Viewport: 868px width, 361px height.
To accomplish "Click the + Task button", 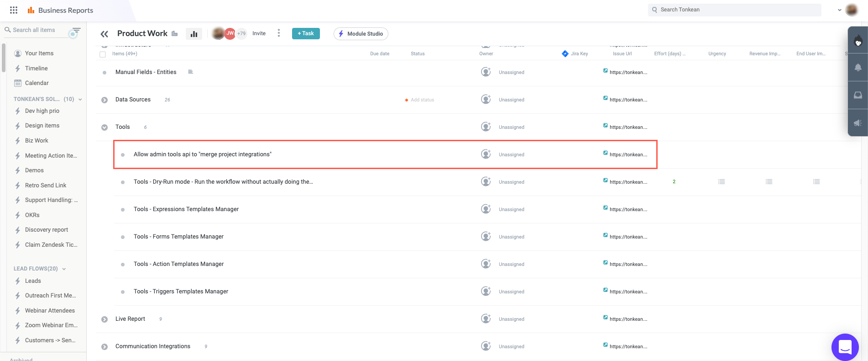I will tap(306, 34).
